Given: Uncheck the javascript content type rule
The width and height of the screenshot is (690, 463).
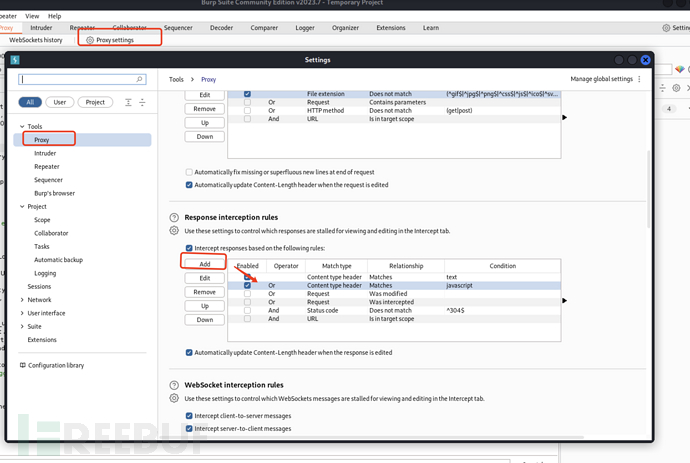Looking at the screenshot, I should (x=247, y=285).
